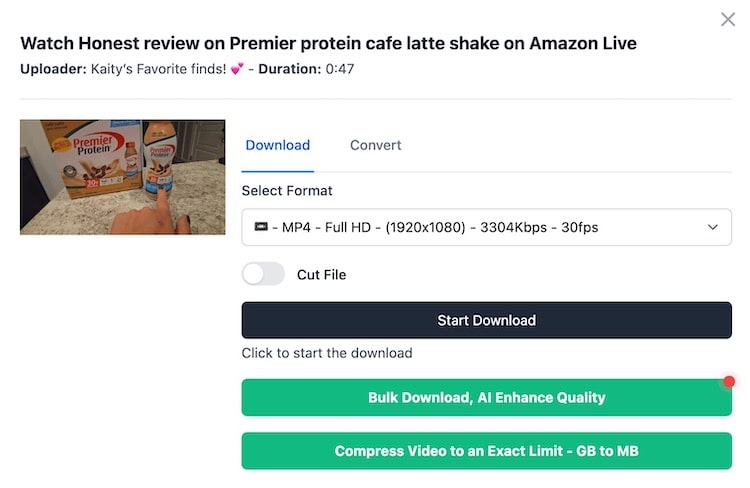Click the video cassette icon in format box

click(261, 227)
